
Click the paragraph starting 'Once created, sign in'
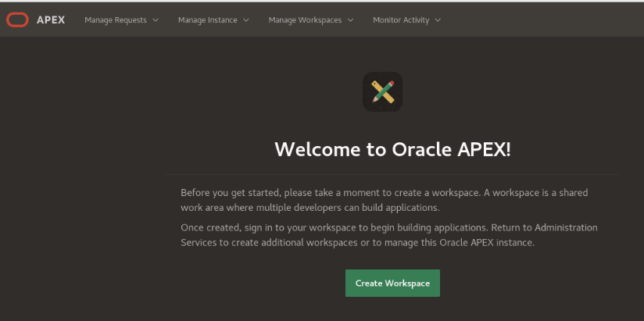tap(389, 235)
